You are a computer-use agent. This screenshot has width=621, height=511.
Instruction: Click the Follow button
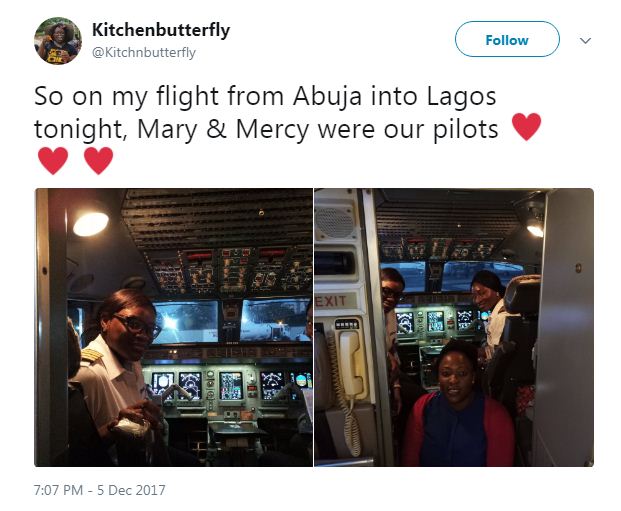(507, 39)
